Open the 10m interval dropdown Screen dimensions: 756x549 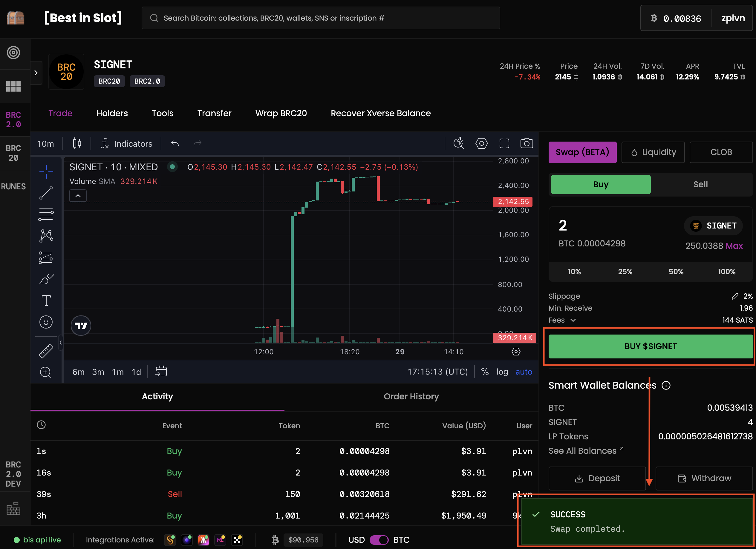45,144
